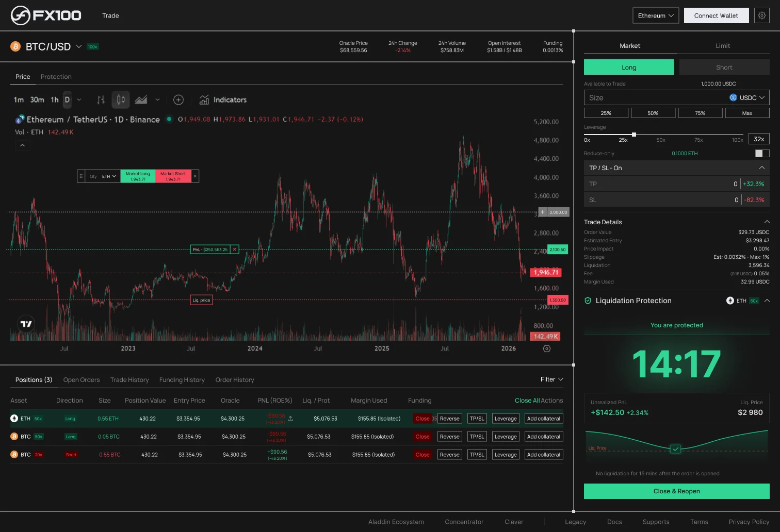The width and height of the screenshot is (780, 532).
Task: Choose 25% size preset
Action: click(x=606, y=113)
